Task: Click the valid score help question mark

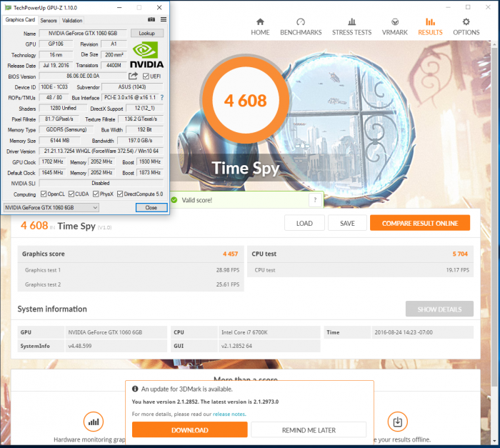Action: point(315,200)
